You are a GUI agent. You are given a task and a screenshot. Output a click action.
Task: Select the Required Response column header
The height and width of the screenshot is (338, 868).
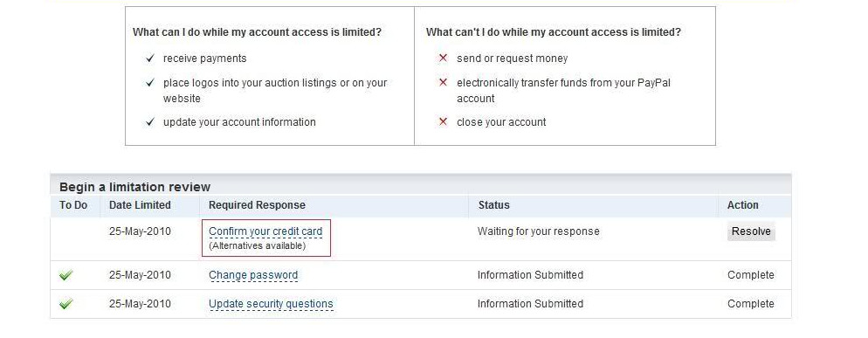click(257, 205)
